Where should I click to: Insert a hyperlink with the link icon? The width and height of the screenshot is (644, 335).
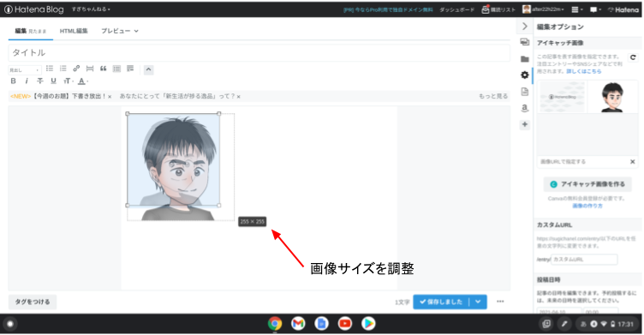click(x=76, y=69)
